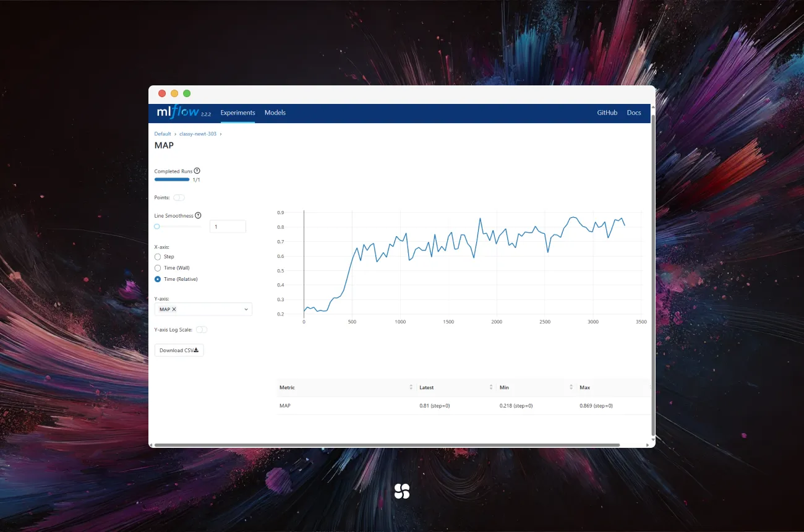Viewport: 804px width, 532px height.
Task: Sort by the Min column arrows
Action: 571,387
